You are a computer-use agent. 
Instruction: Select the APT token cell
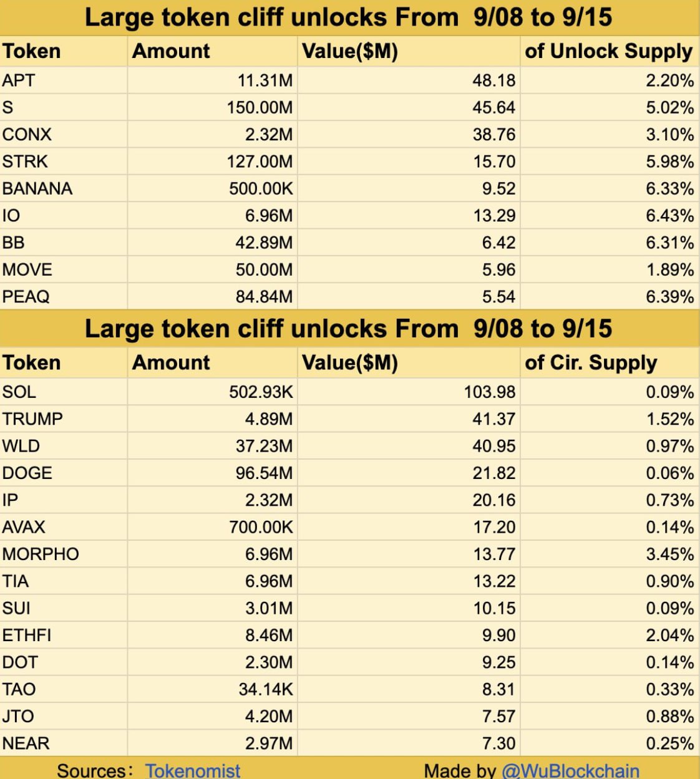coord(64,80)
